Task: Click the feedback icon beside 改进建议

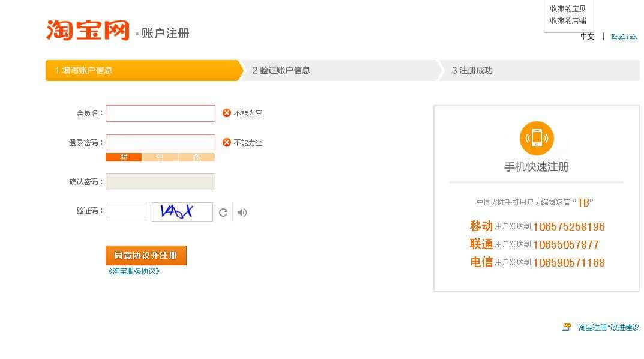Action: click(566, 327)
